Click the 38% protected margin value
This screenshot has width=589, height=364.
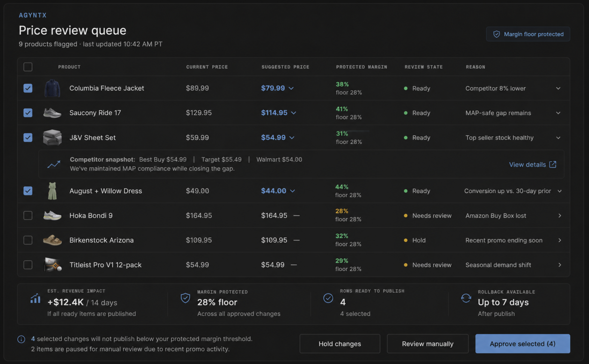coord(342,84)
